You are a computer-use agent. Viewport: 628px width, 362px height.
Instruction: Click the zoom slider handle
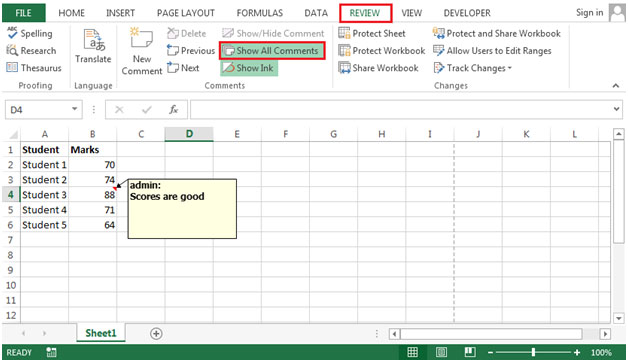pyautogui.click(x=533, y=352)
